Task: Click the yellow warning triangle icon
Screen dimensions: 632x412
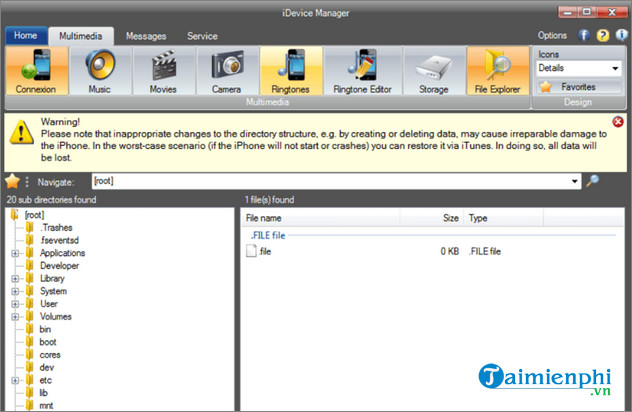Action: coord(21,133)
